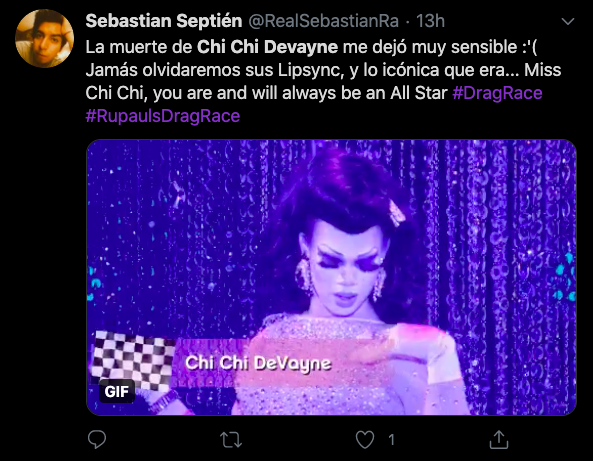This screenshot has height=461, width=593.
Task: Follow the #DragRace hashtag
Action: click(x=497, y=93)
